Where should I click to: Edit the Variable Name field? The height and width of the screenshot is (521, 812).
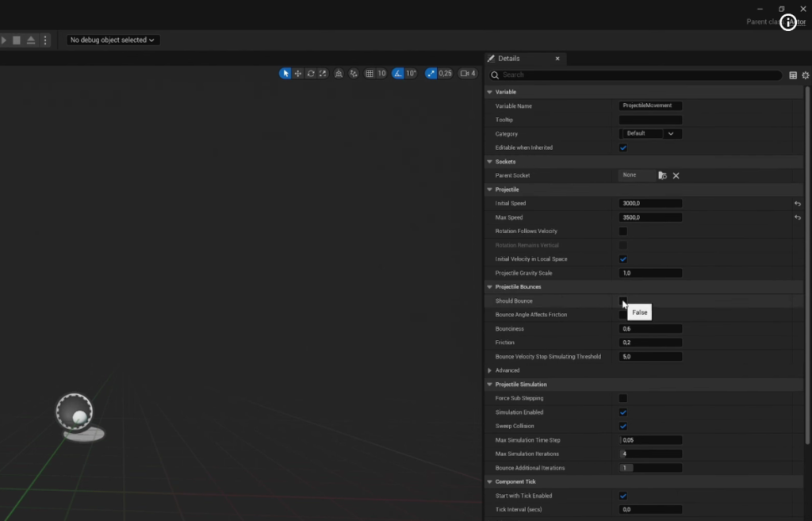tap(650, 105)
